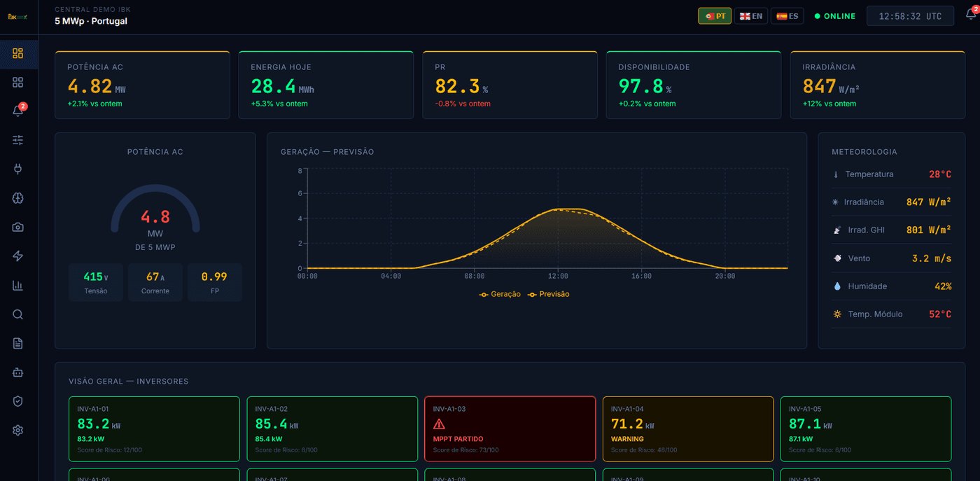The width and height of the screenshot is (980, 481).
Task: Click the icon beside Irrad. GHI
Action: pos(836,230)
